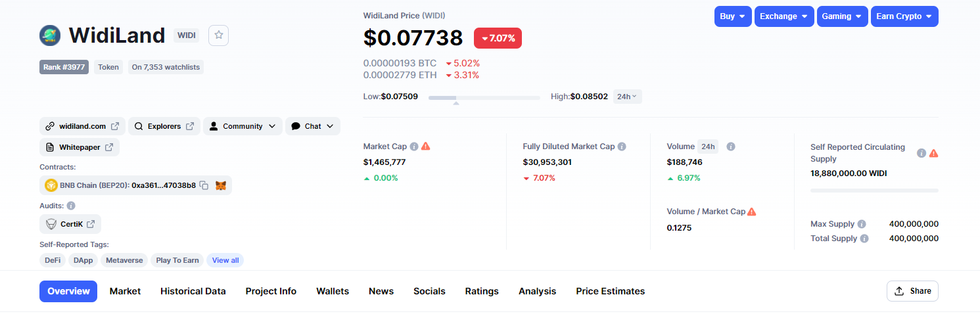The width and height of the screenshot is (980, 318).
Task: Click the WidiLand coin logo
Action: (x=50, y=35)
